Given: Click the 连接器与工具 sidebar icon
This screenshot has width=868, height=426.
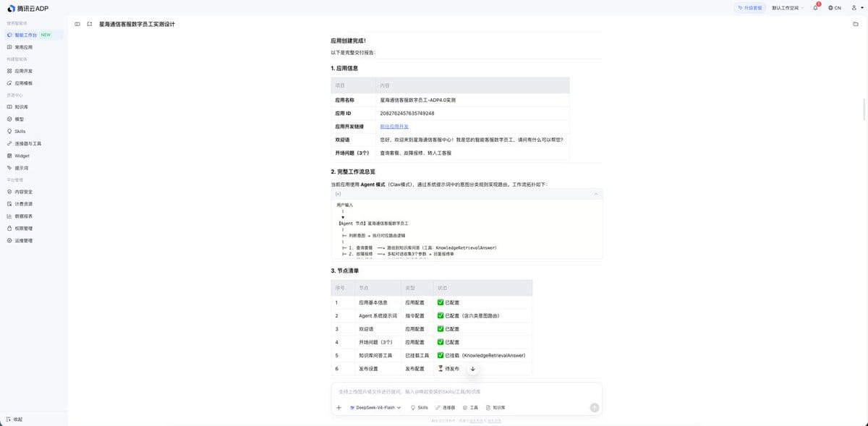Looking at the screenshot, I should pos(9,143).
